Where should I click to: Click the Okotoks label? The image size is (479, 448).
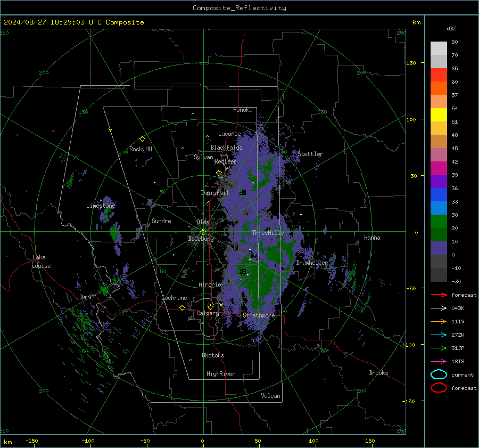(x=213, y=355)
